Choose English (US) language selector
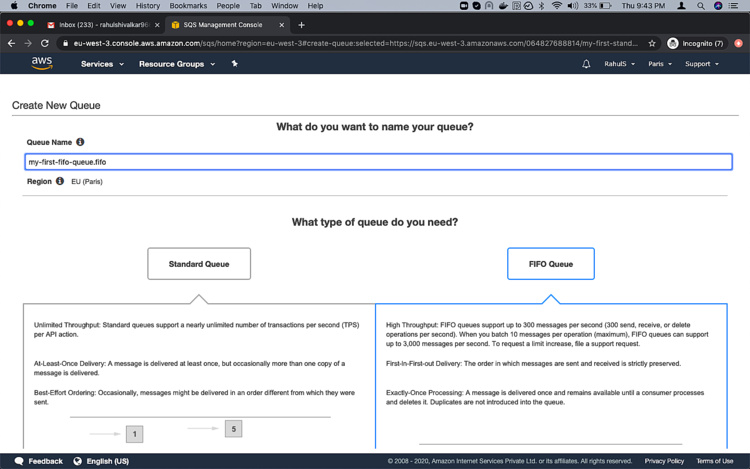This screenshot has height=469, width=750. (101, 461)
